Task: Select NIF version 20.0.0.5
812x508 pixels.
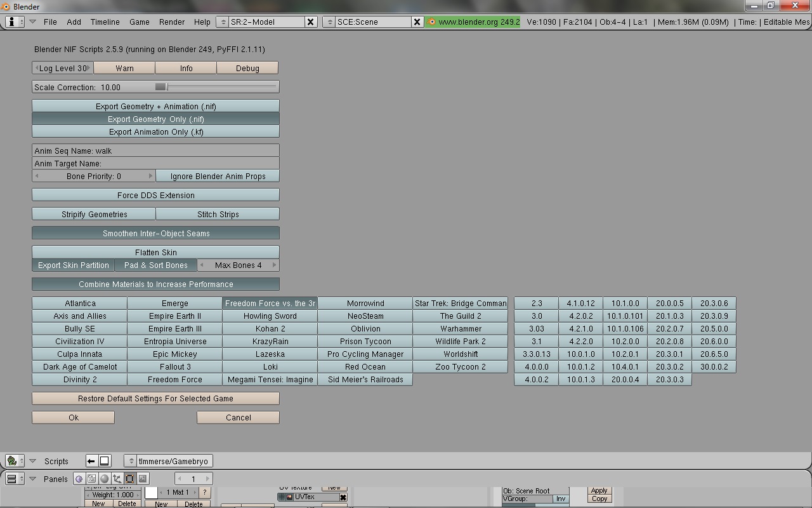Action: (670, 303)
